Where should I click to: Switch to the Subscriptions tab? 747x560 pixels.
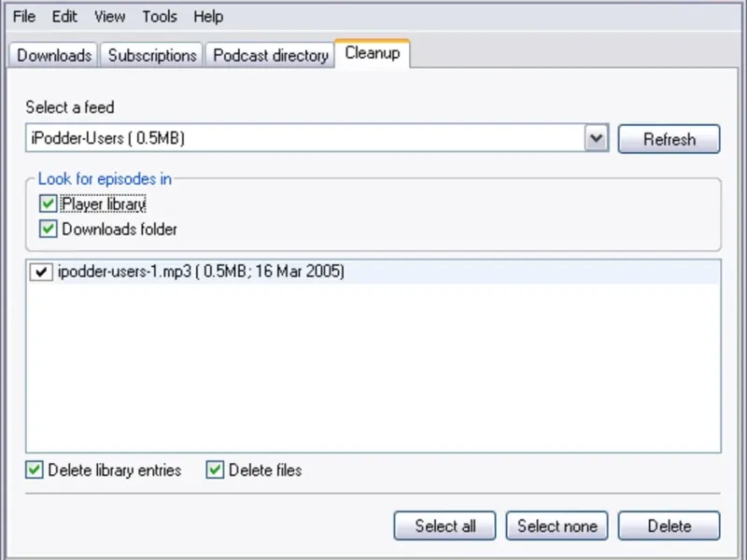click(152, 55)
